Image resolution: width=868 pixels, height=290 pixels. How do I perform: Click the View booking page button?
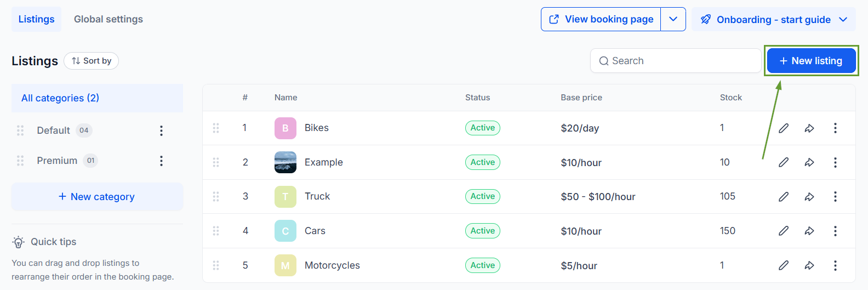click(x=601, y=19)
